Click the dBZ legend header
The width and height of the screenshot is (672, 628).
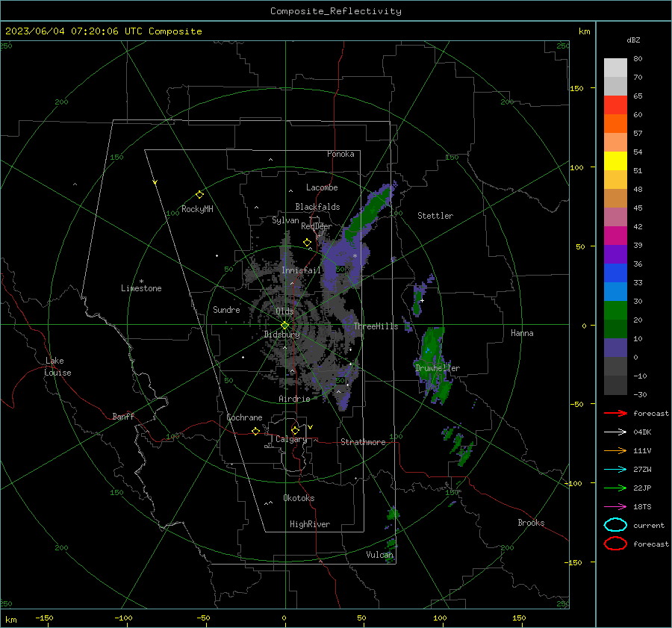point(633,40)
